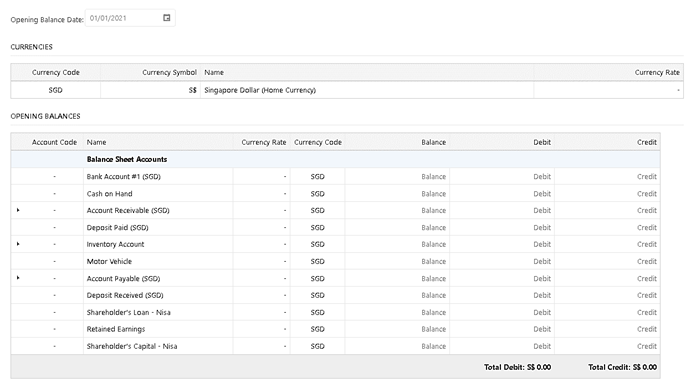This screenshot has width=696, height=387.
Task: Open the Opening Balance Date calendar picker
Action: 167,18
